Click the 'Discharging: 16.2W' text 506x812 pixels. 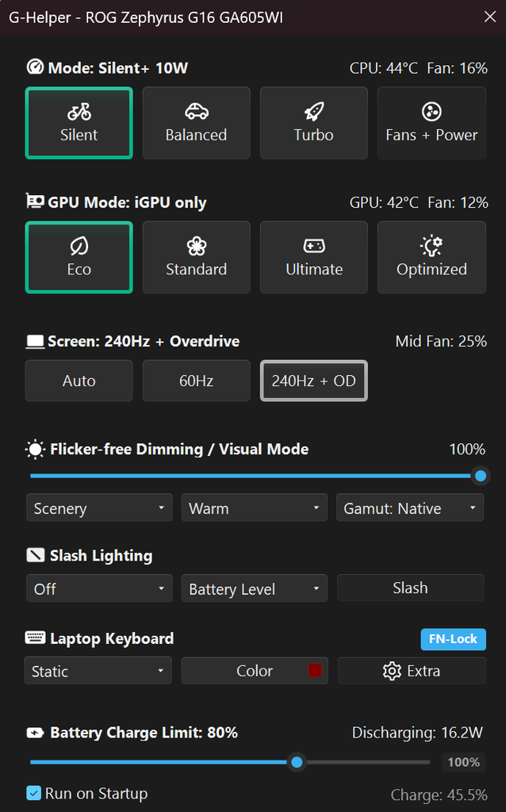click(x=417, y=733)
